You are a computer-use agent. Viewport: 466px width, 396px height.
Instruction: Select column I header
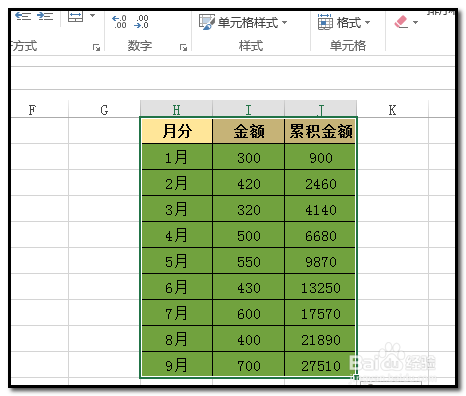tap(248, 109)
